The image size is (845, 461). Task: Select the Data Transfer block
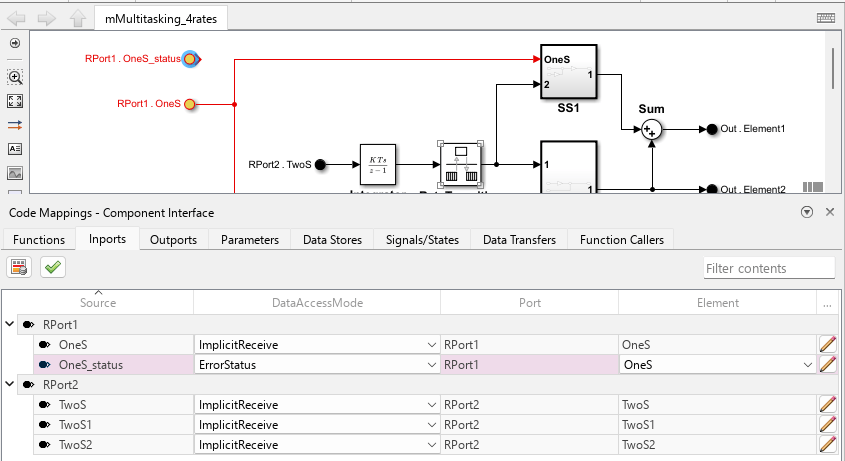pyautogui.click(x=460, y=164)
